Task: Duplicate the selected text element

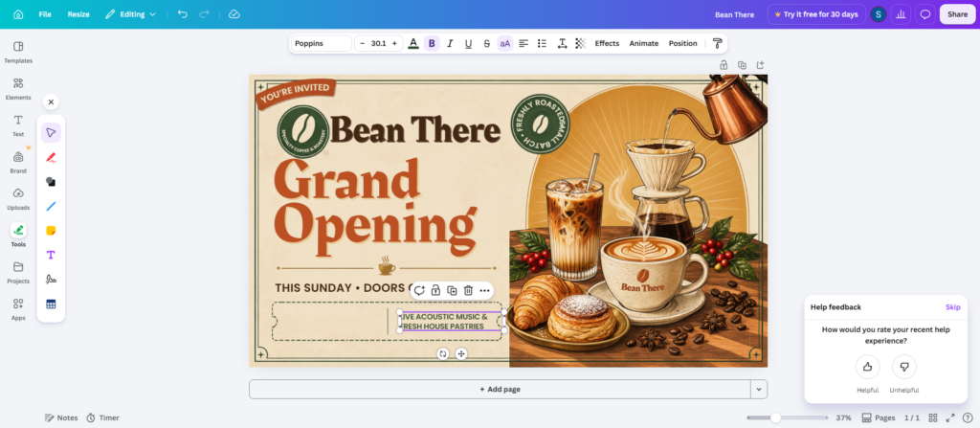Action: (x=452, y=290)
